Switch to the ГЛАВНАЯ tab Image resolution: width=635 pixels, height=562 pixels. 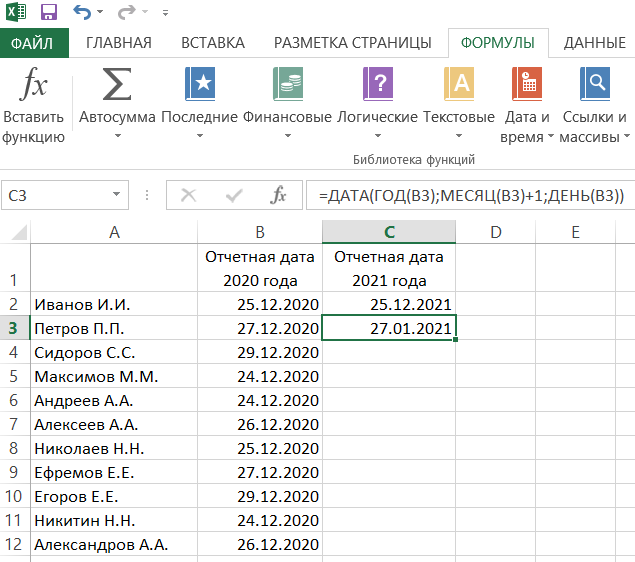pos(119,43)
